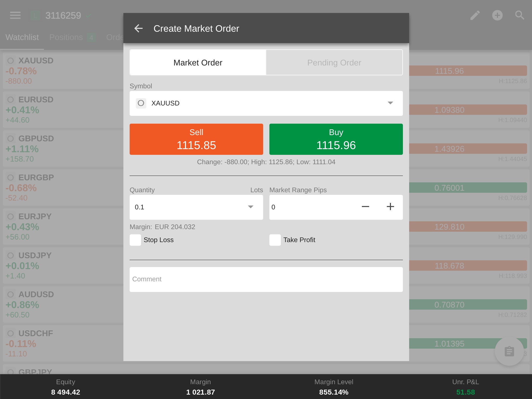This screenshot has height=399, width=532.
Task: Increase market range pips with plus
Action: (390, 207)
